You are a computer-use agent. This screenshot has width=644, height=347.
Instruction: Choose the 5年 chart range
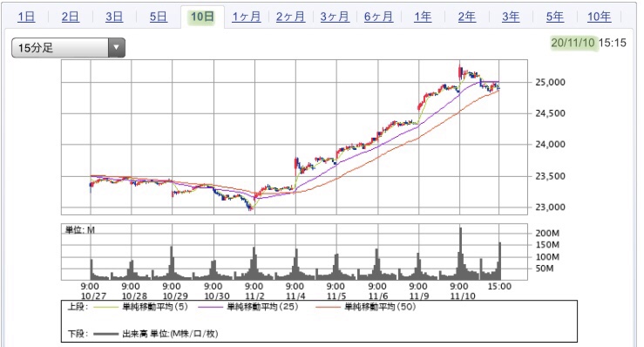[x=555, y=17]
